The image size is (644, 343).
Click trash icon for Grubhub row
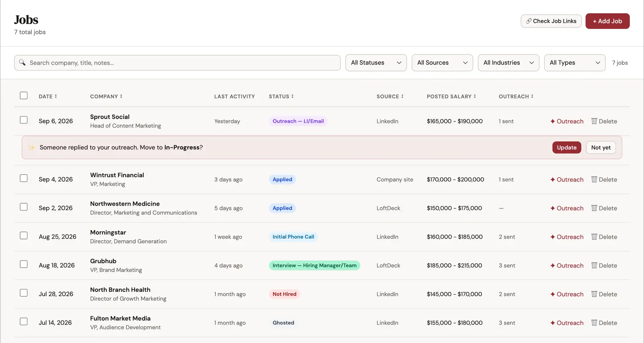click(x=594, y=265)
